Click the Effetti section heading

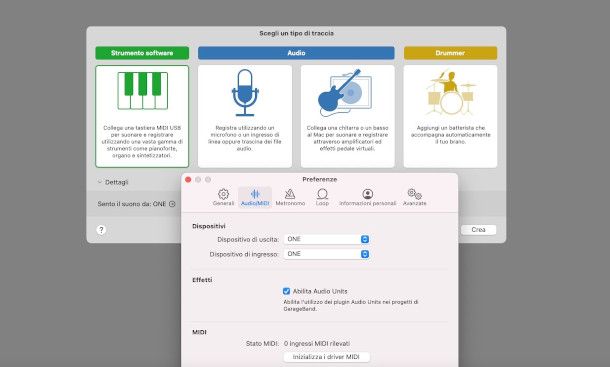(x=202, y=280)
